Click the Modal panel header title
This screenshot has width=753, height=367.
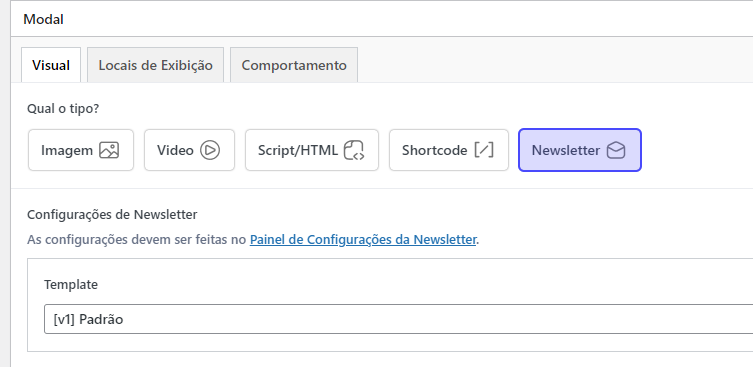click(x=43, y=20)
